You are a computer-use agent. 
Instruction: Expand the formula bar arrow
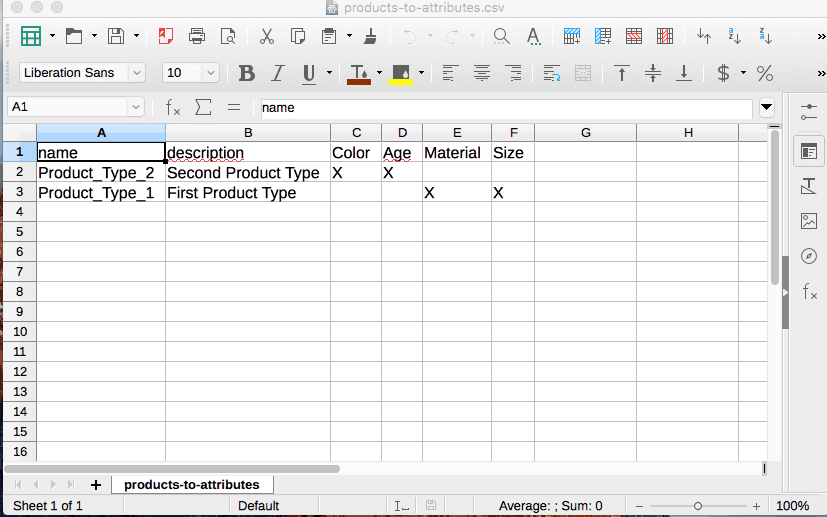(767, 107)
